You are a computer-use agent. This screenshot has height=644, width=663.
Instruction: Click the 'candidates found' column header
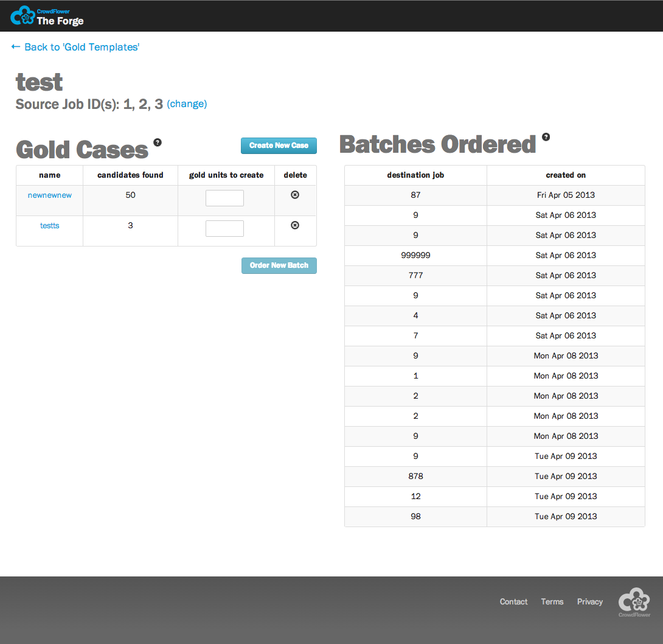tap(130, 175)
